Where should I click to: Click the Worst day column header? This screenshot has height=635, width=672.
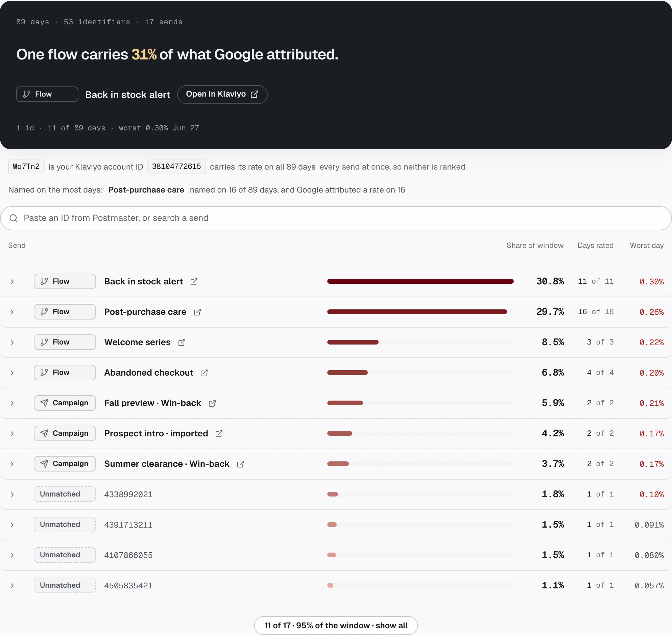[x=647, y=246]
